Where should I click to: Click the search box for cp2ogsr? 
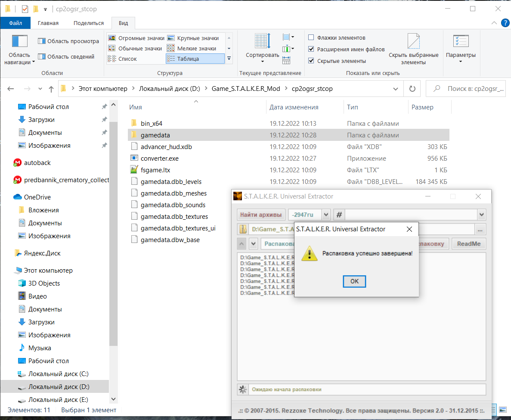(466, 89)
